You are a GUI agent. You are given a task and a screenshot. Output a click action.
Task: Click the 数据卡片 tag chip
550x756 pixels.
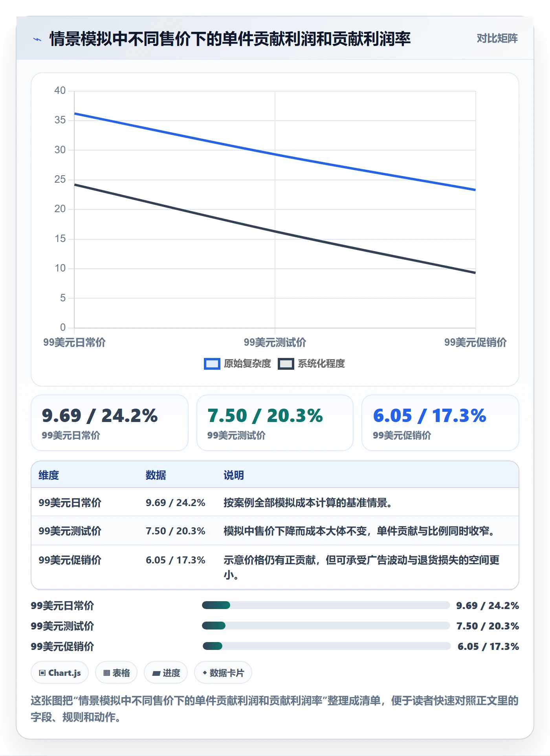[223, 673]
